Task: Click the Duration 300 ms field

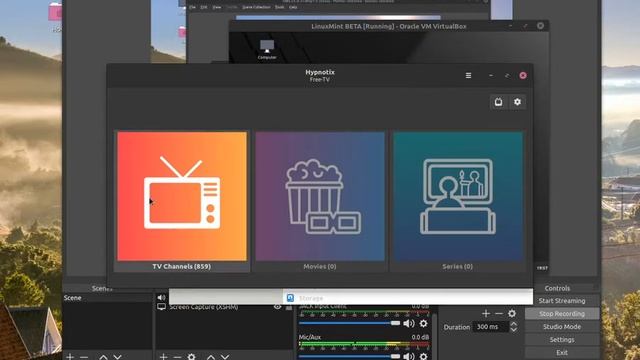Action: (490, 327)
